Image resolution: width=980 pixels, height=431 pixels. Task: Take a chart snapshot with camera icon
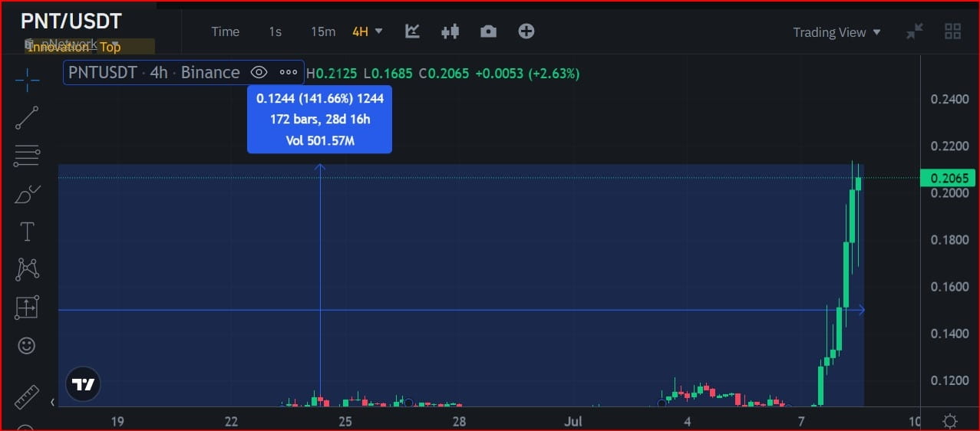[x=488, y=31]
